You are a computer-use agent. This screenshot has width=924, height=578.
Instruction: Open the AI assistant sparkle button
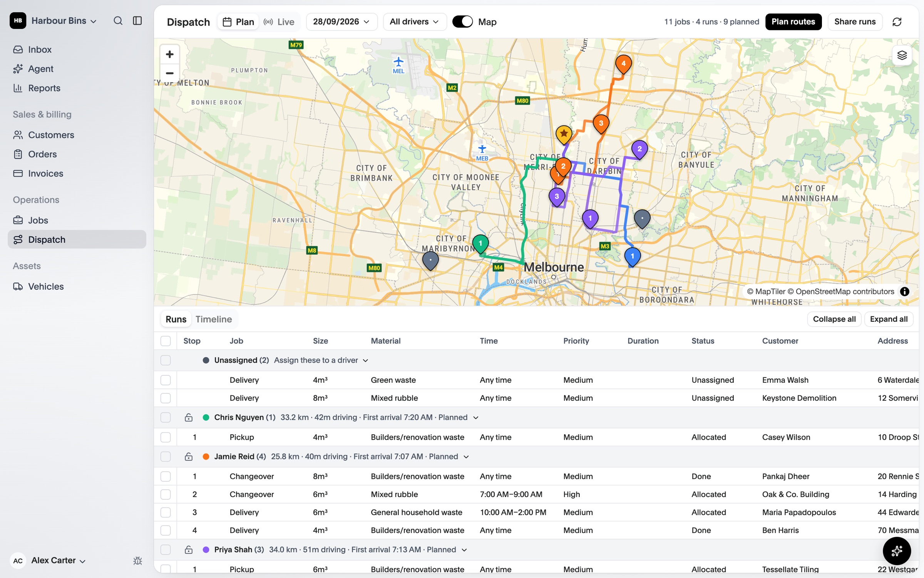[897, 551]
